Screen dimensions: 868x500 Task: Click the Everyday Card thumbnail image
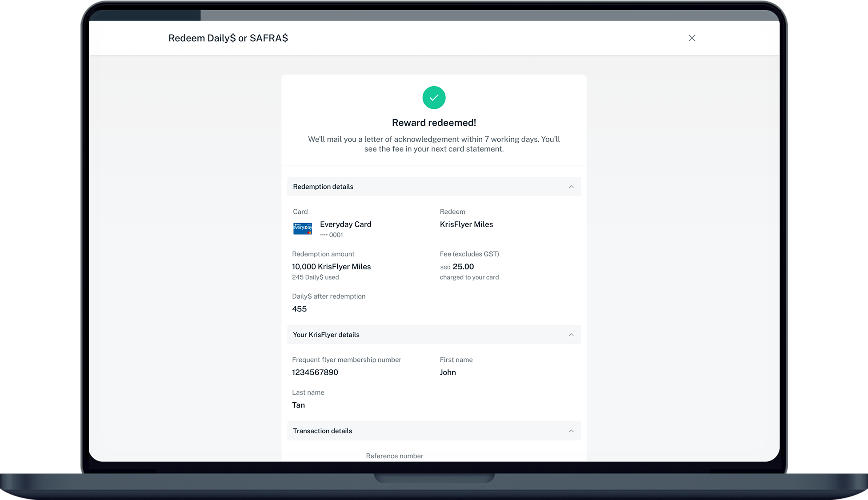(x=302, y=228)
